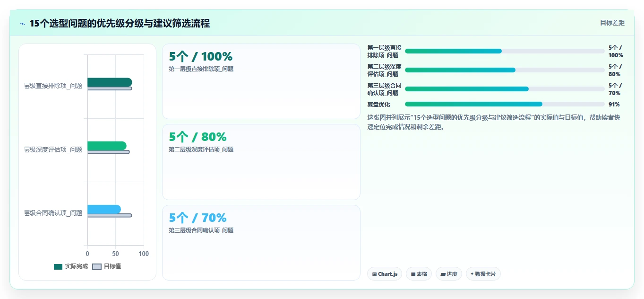This screenshot has height=299, width=644.
Task: Click y-axis label 层级深度评估项_问题
Action: (53, 149)
